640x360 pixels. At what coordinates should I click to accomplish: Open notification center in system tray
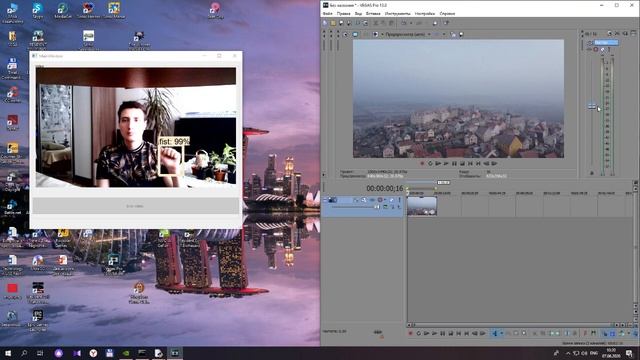click(629, 353)
